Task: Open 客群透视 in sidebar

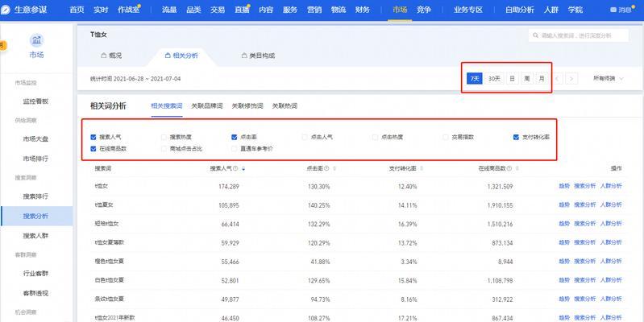Action: tap(35, 293)
